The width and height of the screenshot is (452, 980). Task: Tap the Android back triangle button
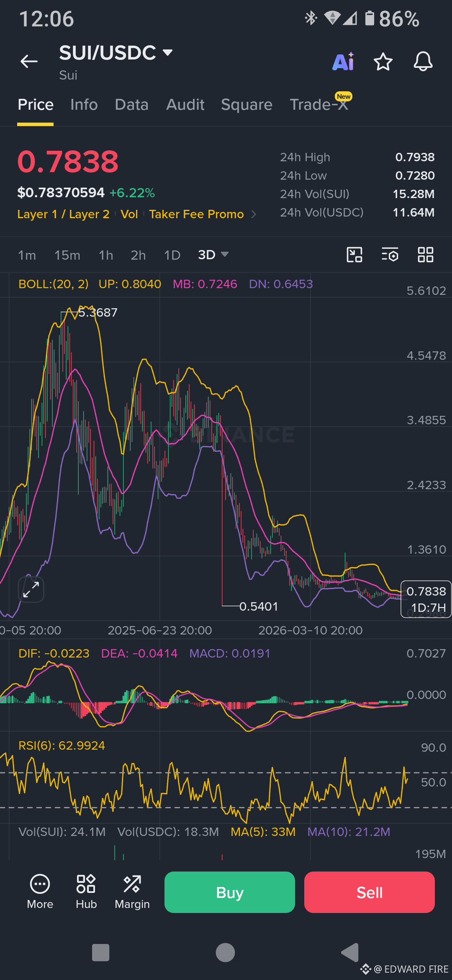pyautogui.click(x=350, y=953)
